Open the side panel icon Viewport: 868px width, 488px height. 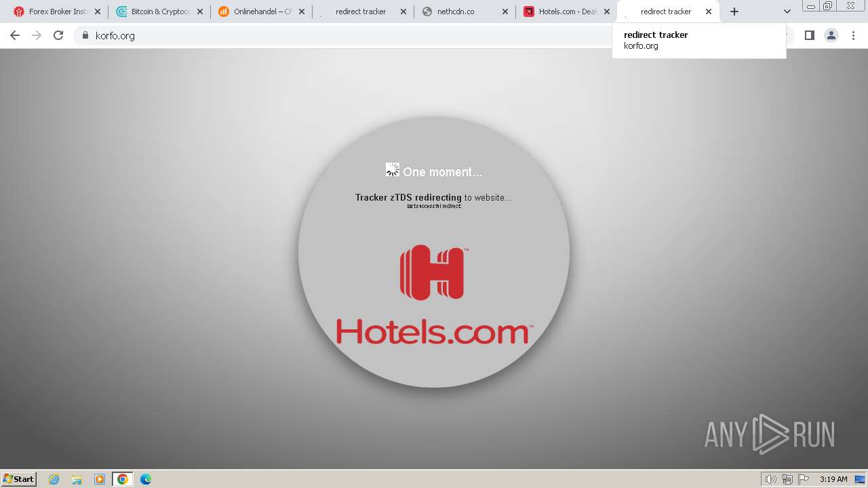point(809,35)
